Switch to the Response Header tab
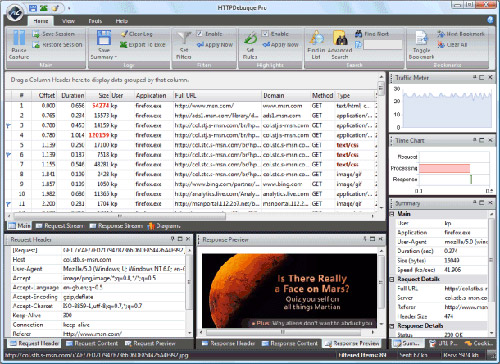Image resolution: width=500 pixels, height=364 pixels. point(229,343)
